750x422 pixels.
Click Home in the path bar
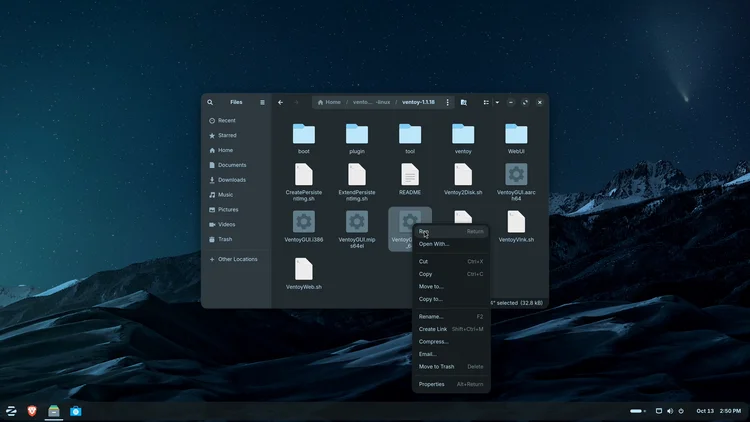coord(329,102)
